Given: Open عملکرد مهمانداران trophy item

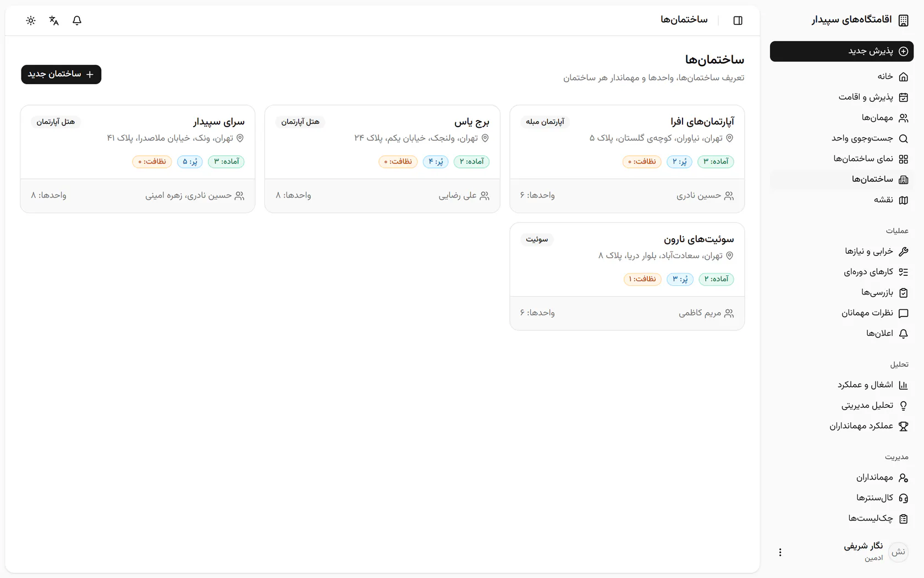Looking at the screenshot, I should [842, 426].
